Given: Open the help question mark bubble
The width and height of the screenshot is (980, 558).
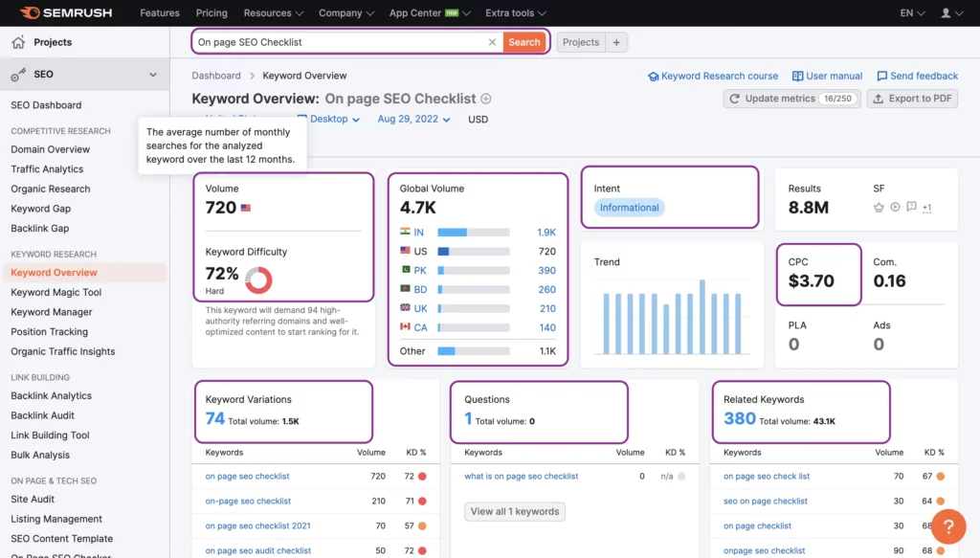Looking at the screenshot, I should click(x=948, y=526).
